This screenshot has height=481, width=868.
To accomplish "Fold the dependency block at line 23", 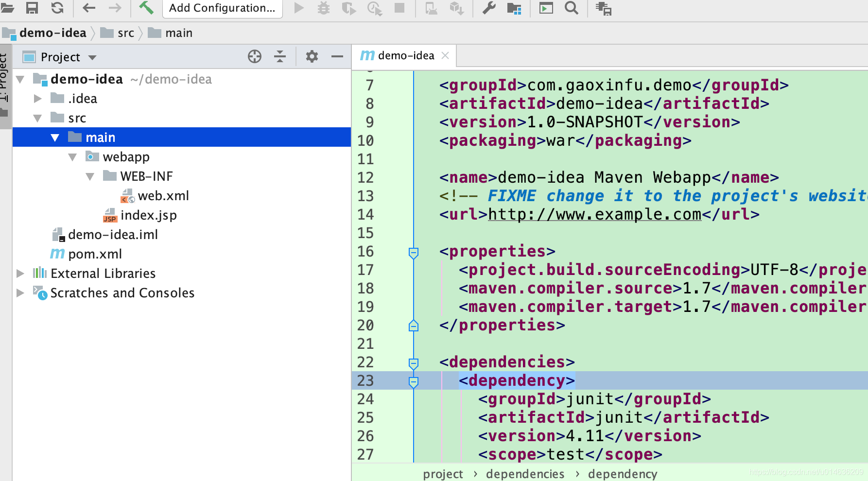I will click(414, 381).
